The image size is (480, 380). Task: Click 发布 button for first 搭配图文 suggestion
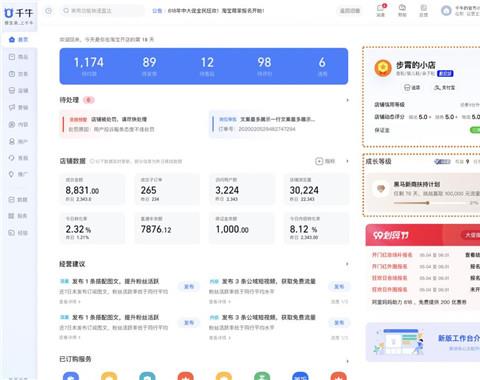189,287
